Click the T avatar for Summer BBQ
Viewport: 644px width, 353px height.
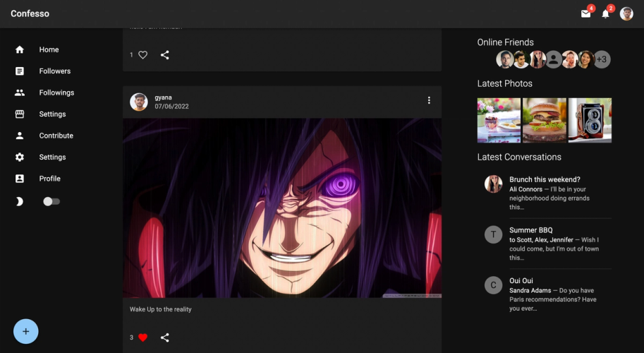[493, 234]
